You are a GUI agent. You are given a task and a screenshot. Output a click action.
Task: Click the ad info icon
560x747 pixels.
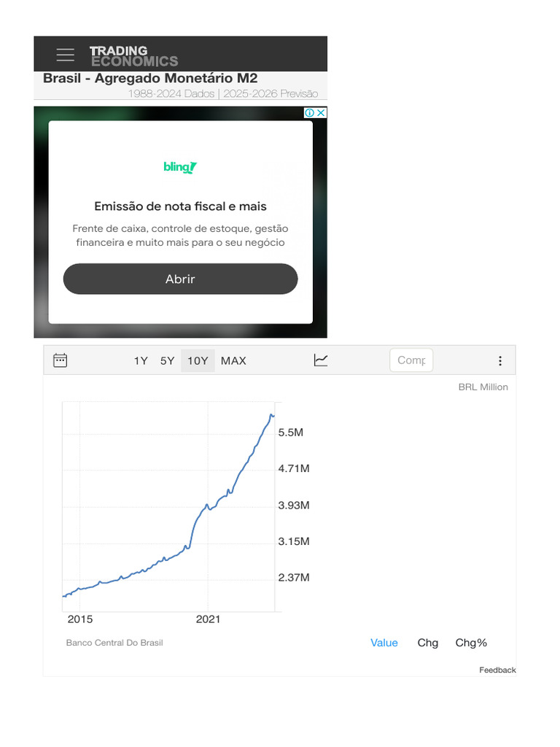tap(310, 113)
